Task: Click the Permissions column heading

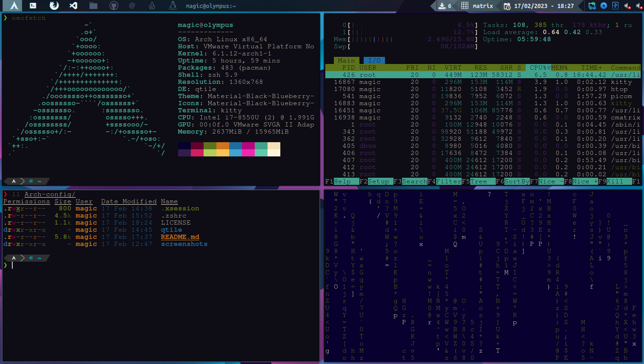Action: pyautogui.click(x=27, y=201)
